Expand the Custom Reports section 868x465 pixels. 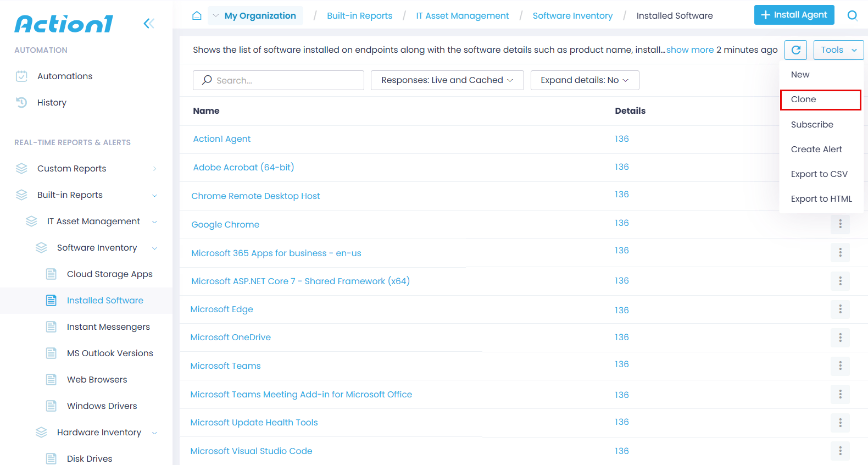154,169
